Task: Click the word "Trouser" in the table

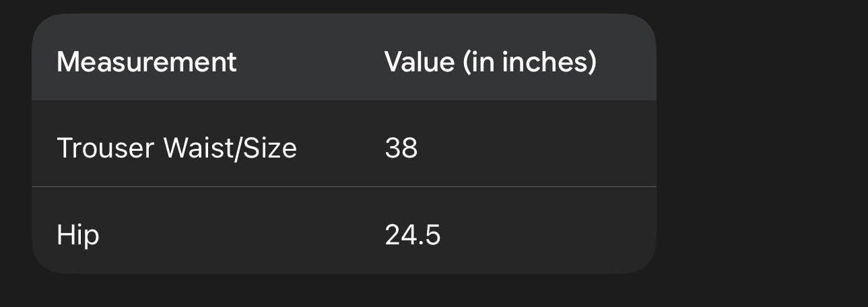Action: click(106, 147)
